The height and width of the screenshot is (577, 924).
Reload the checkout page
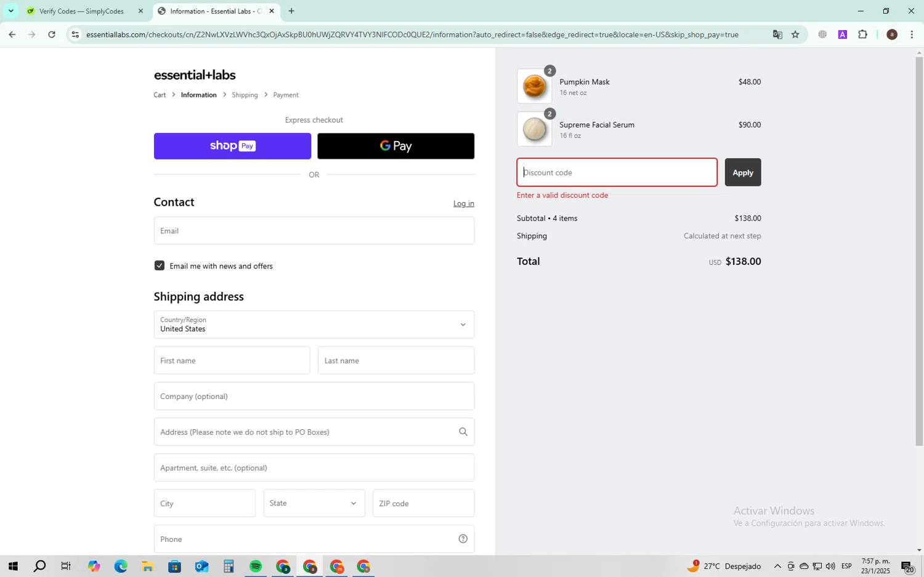coord(52,34)
